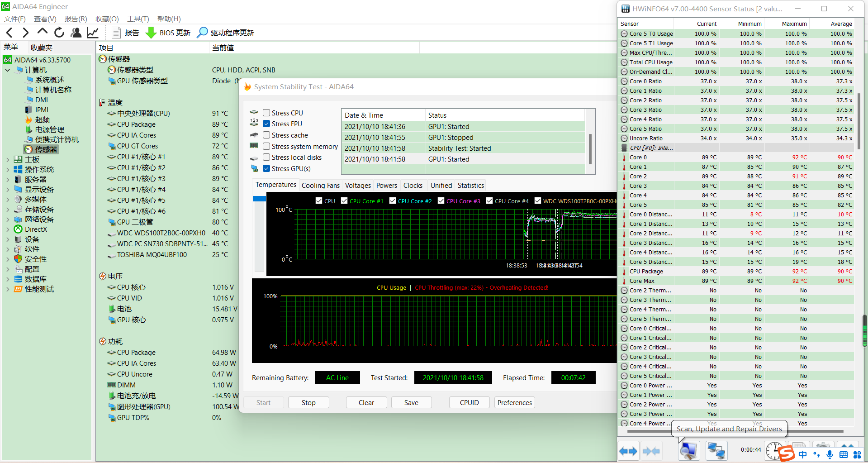Viewport: 868px width, 463px height.
Task: Toggle CPU Core #1 graph line checkbox
Action: point(344,200)
